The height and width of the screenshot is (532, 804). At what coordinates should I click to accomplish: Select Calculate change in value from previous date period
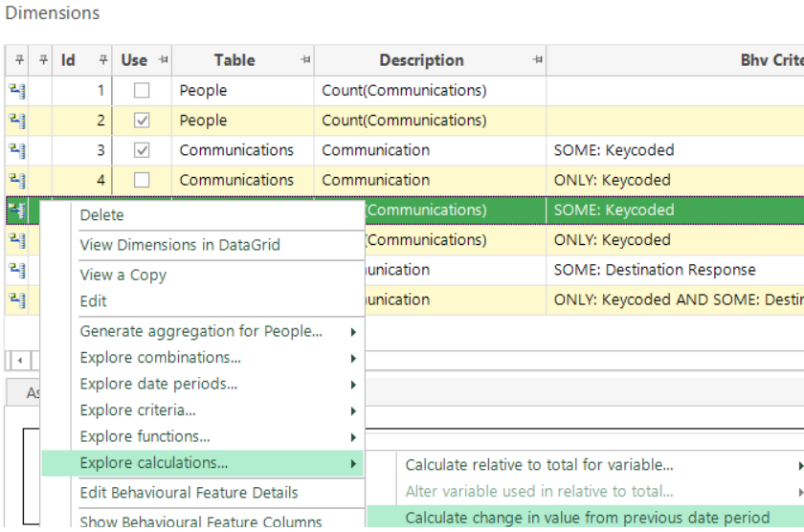point(587,518)
